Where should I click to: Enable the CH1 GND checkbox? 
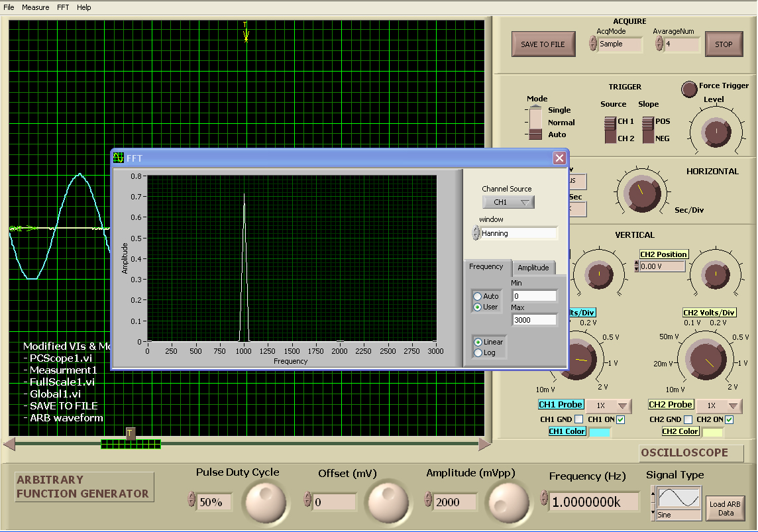(x=579, y=419)
